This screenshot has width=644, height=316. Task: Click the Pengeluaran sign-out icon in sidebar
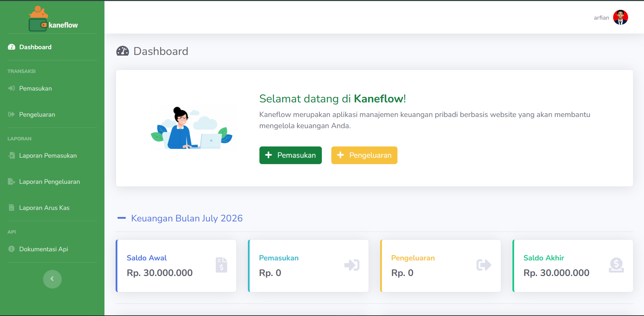(12, 114)
